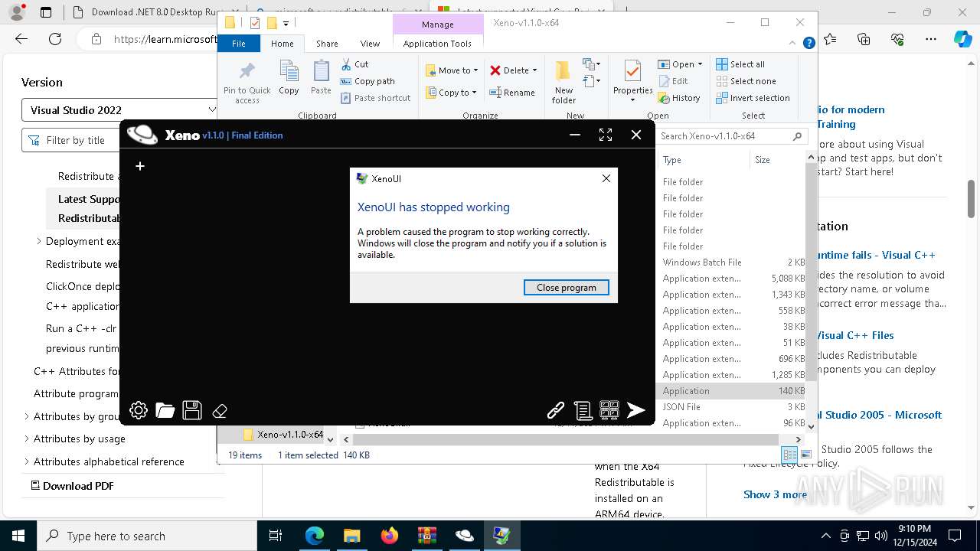Image resolution: width=980 pixels, height=551 pixels.
Task: Click Pin to Quick access in Explorer ribbon
Action: coord(247,83)
